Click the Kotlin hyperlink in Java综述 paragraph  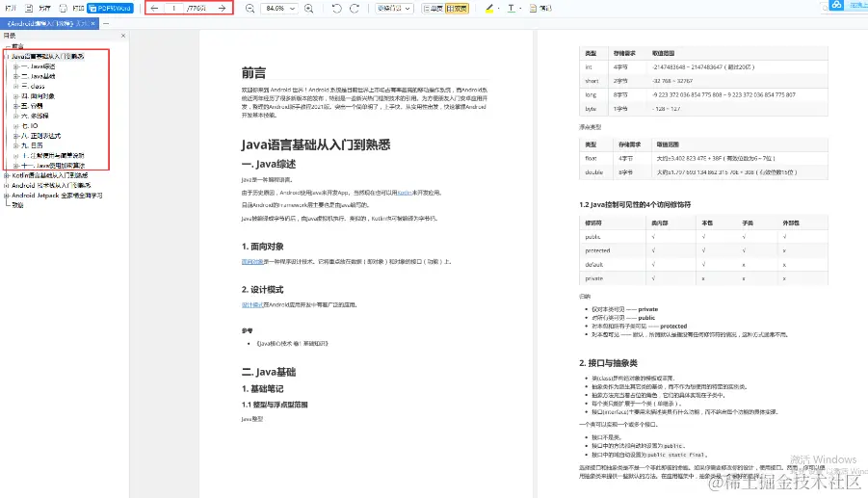405,193
